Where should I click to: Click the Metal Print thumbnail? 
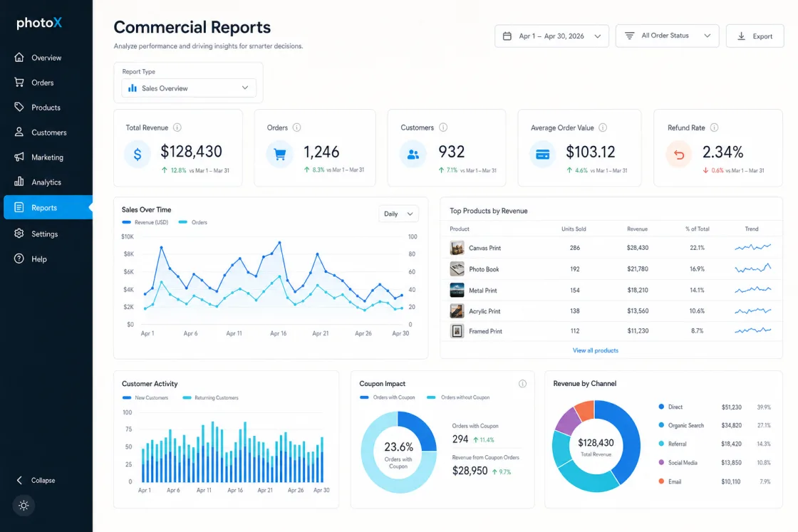point(457,290)
